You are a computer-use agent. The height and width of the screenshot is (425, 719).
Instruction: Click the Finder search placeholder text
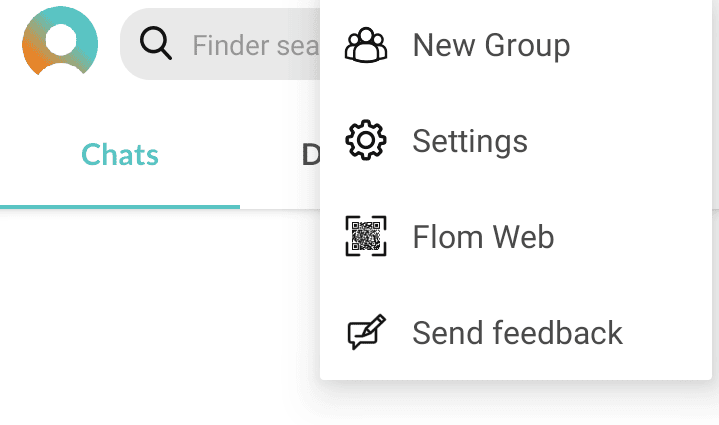[256, 45]
